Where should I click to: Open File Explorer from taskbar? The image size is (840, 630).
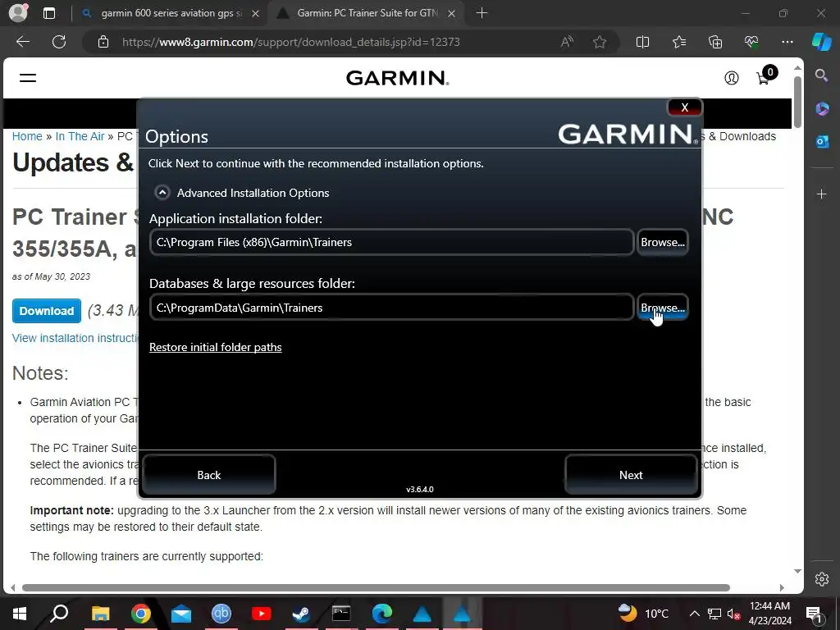100,614
